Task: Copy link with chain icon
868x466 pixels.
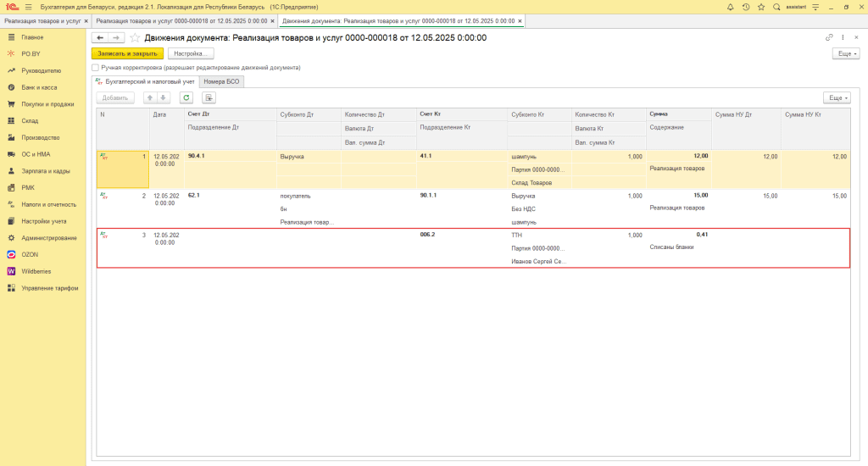Action: [x=829, y=37]
